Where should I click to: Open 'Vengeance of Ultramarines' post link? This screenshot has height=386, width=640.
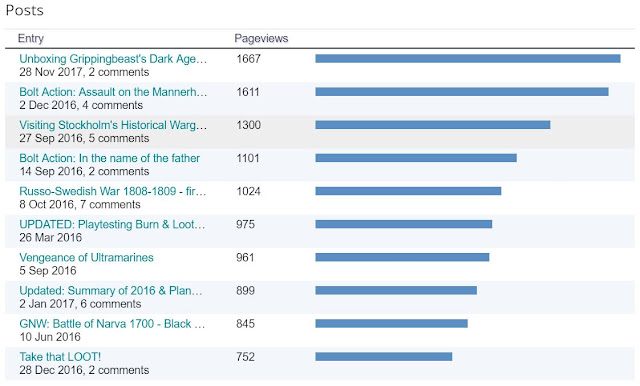click(x=86, y=257)
